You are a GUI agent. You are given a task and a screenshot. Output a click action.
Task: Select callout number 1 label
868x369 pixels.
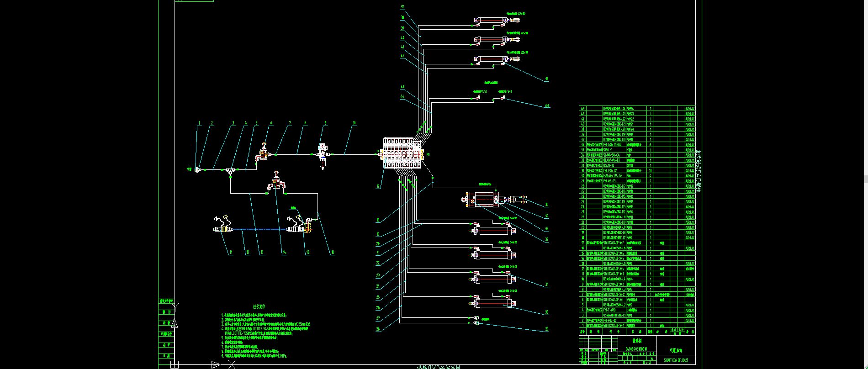[200, 123]
